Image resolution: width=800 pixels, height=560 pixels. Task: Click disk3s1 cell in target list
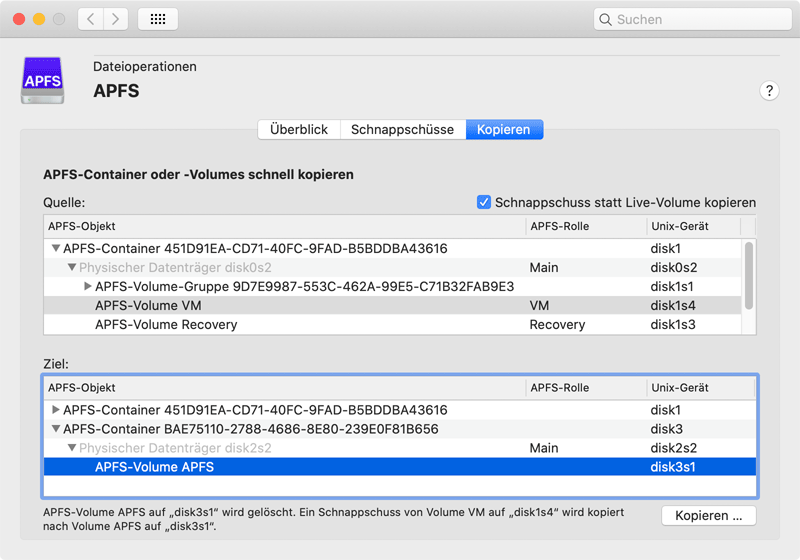tap(673, 467)
